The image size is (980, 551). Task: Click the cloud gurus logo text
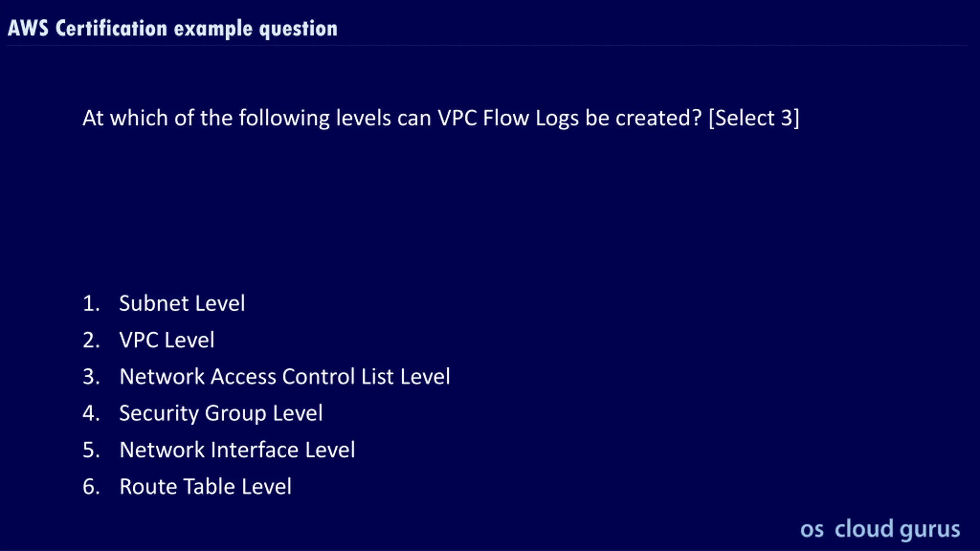pos(897,529)
